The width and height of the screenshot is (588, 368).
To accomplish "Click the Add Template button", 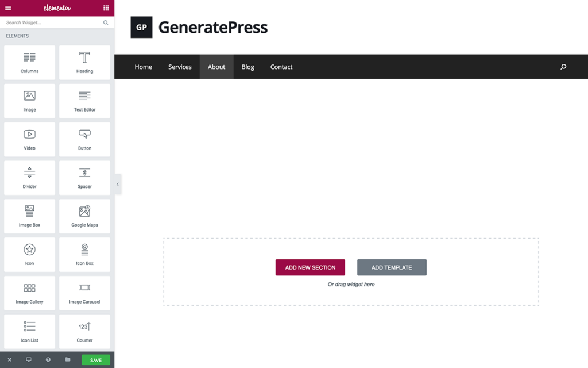I will pyautogui.click(x=392, y=267).
